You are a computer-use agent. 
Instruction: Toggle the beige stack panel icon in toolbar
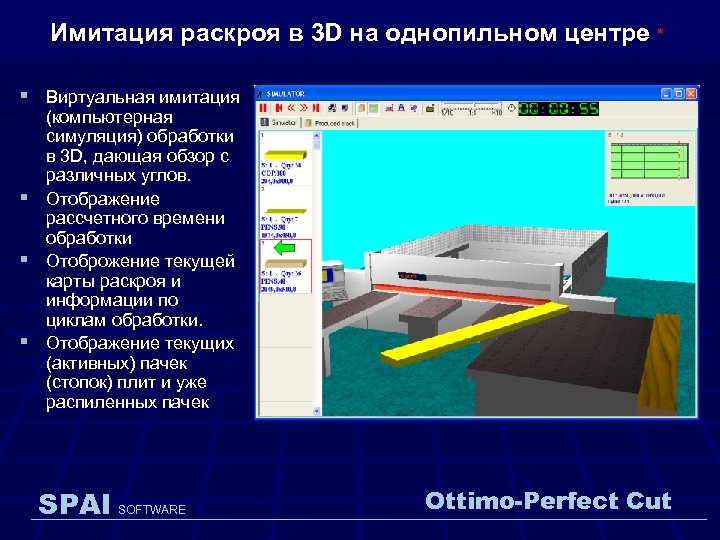coord(361,108)
